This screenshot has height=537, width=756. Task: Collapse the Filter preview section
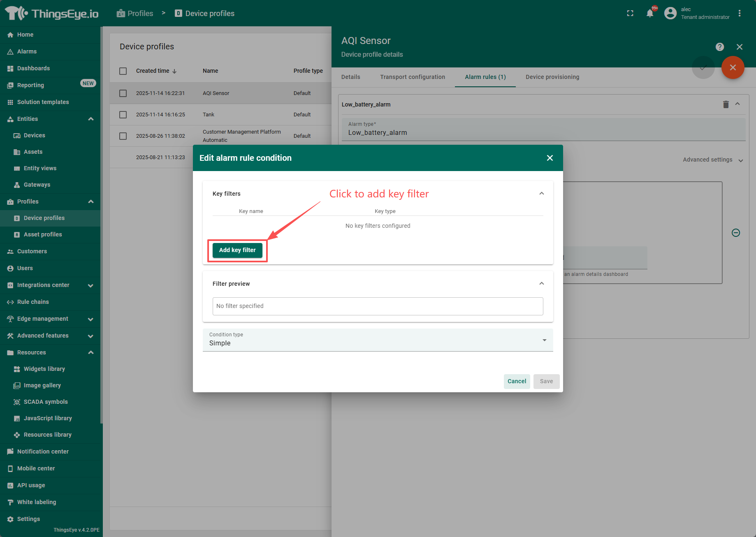541,284
